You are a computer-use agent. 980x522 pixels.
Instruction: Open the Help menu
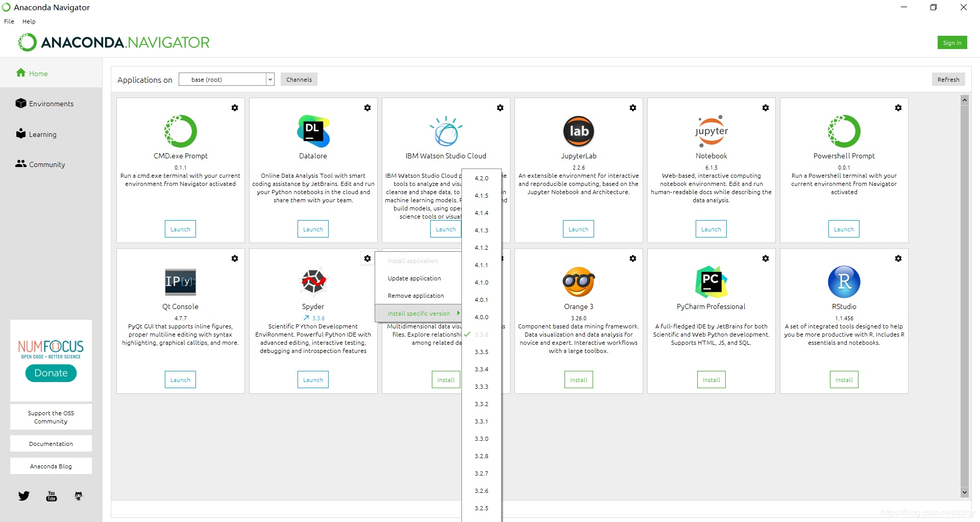[29, 21]
